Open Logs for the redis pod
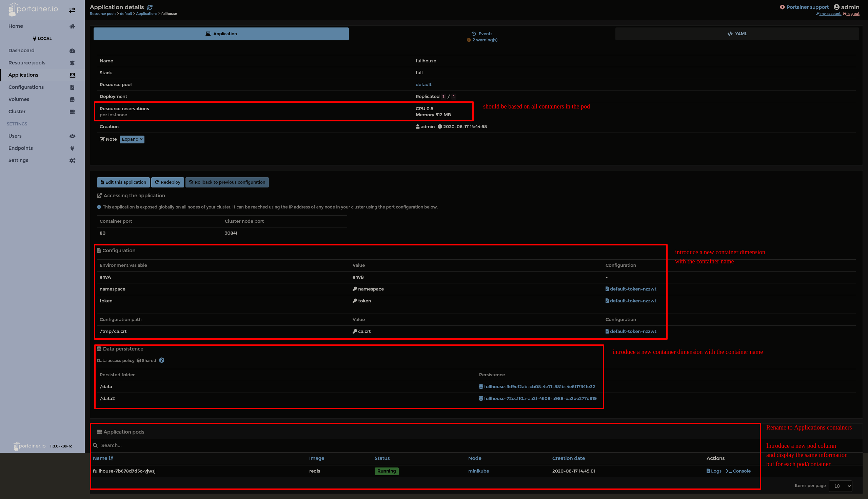The width and height of the screenshot is (868, 499). coord(713,471)
